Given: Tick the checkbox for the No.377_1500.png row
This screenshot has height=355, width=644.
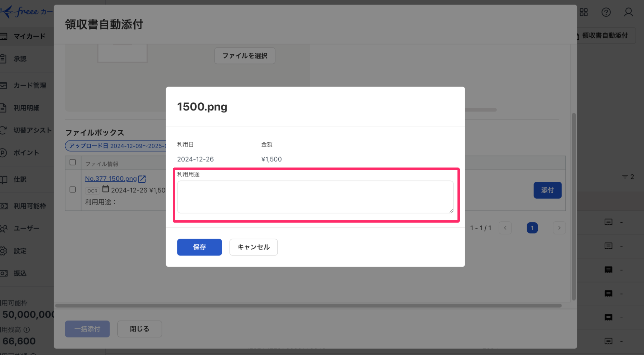Looking at the screenshot, I should click(73, 189).
